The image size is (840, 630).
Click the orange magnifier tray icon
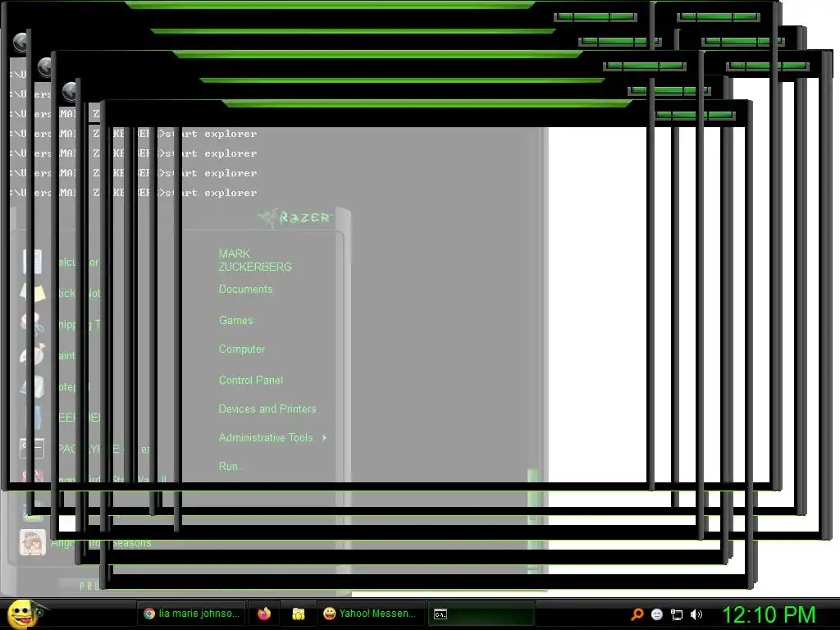pyautogui.click(x=637, y=614)
